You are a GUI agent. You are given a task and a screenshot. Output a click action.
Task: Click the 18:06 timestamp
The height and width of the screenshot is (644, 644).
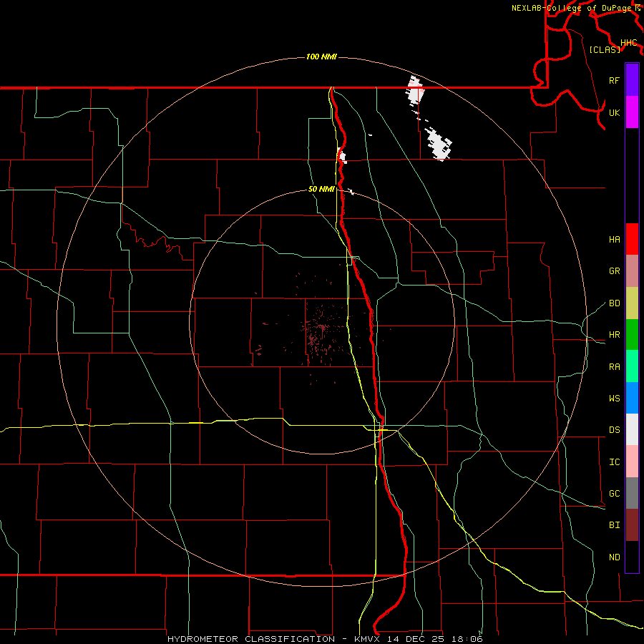pos(467,639)
